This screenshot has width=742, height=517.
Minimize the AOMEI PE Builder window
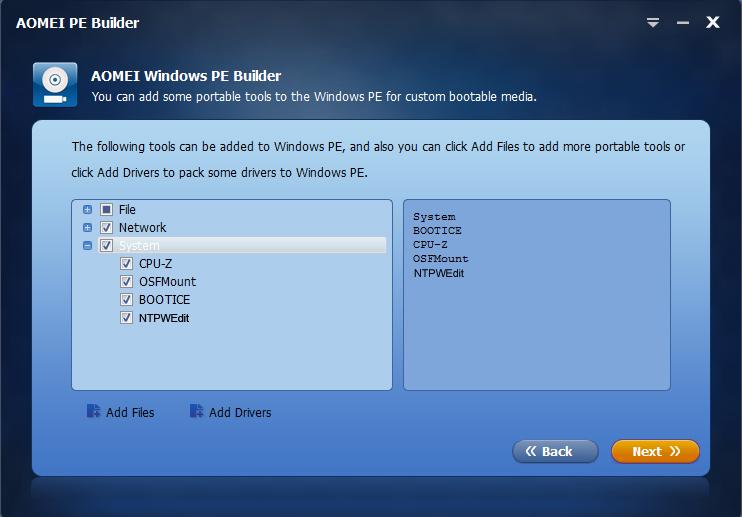pyautogui.click(x=682, y=22)
